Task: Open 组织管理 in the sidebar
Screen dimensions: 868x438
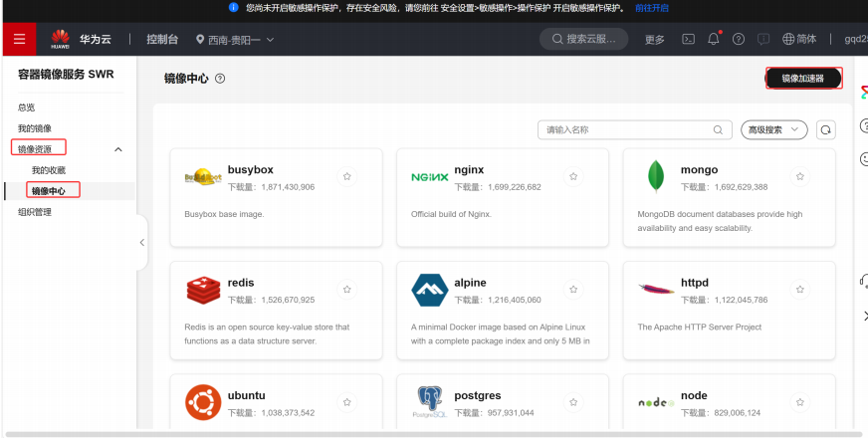Action: coord(34,212)
